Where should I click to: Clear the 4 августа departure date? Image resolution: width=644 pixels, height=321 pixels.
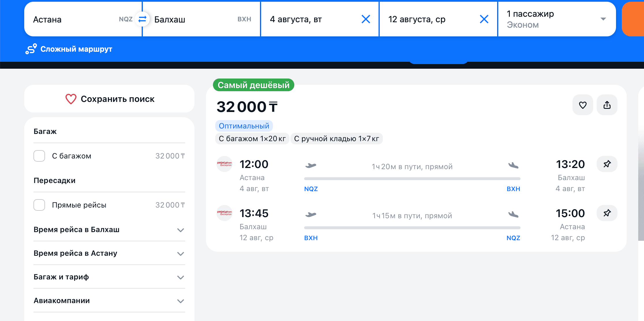pos(366,19)
